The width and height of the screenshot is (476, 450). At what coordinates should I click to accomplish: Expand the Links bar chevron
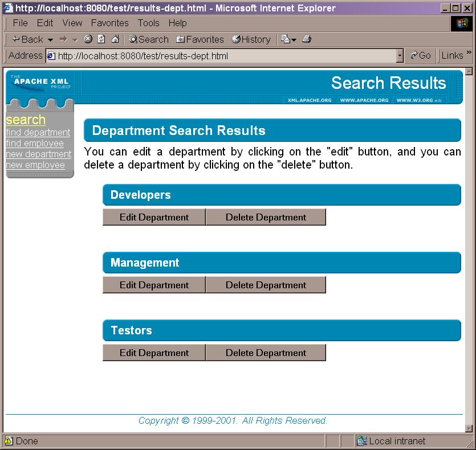471,53
